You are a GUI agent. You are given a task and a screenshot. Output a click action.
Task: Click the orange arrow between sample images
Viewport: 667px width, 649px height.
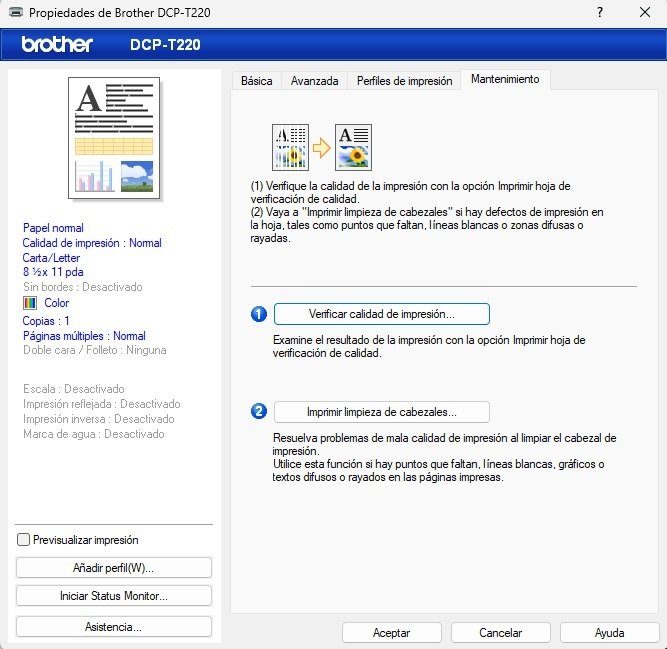[x=322, y=148]
